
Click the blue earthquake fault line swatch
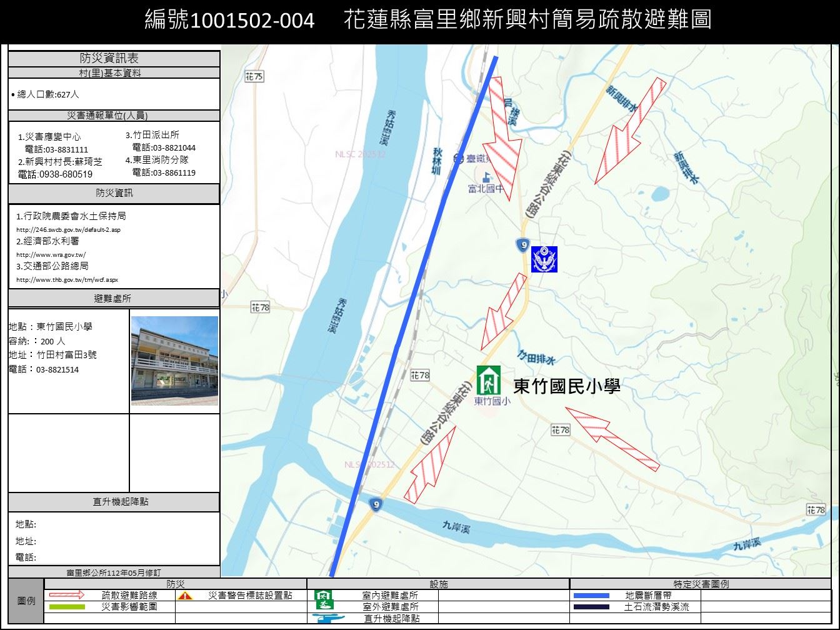[591, 596]
